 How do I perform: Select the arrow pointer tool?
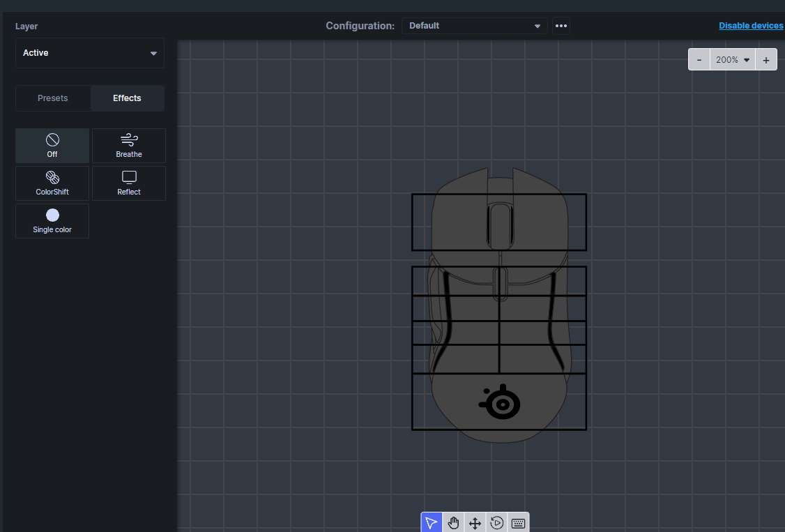(432, 523)
